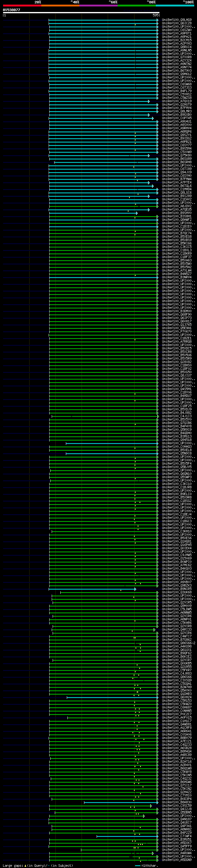Select hit UniRef100_C3KIC5
The width and height of the screenshot is (197, 868).
177,247
